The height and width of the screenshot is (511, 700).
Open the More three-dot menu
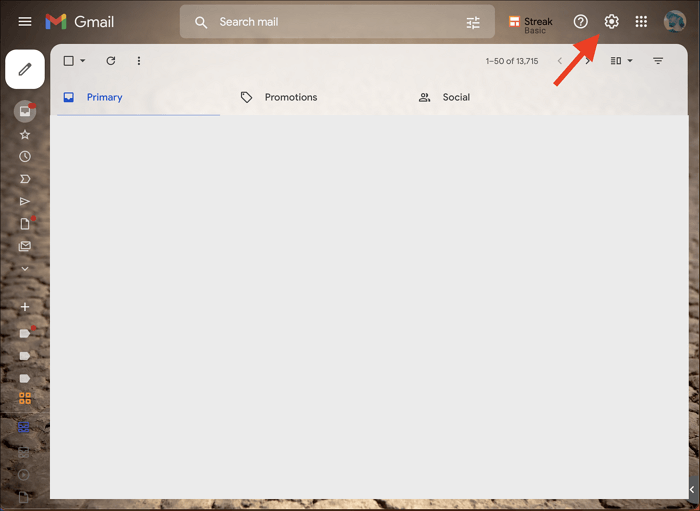pos(139,61)
